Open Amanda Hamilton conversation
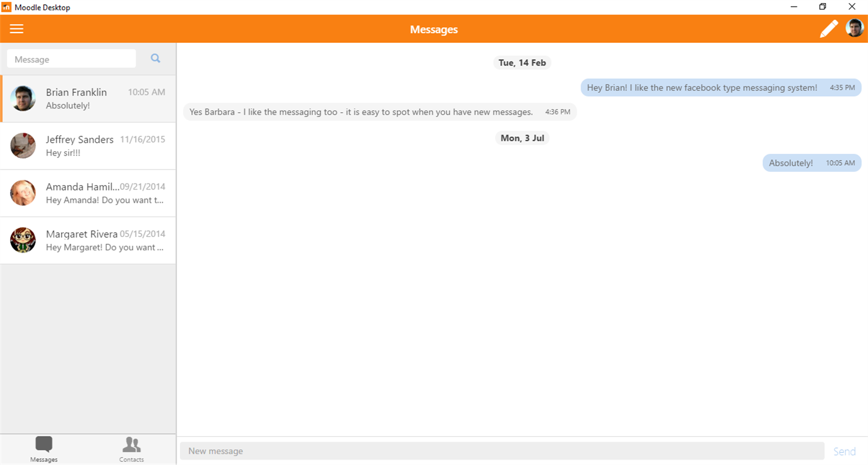The image size is (868, 465). coord(88,193)
